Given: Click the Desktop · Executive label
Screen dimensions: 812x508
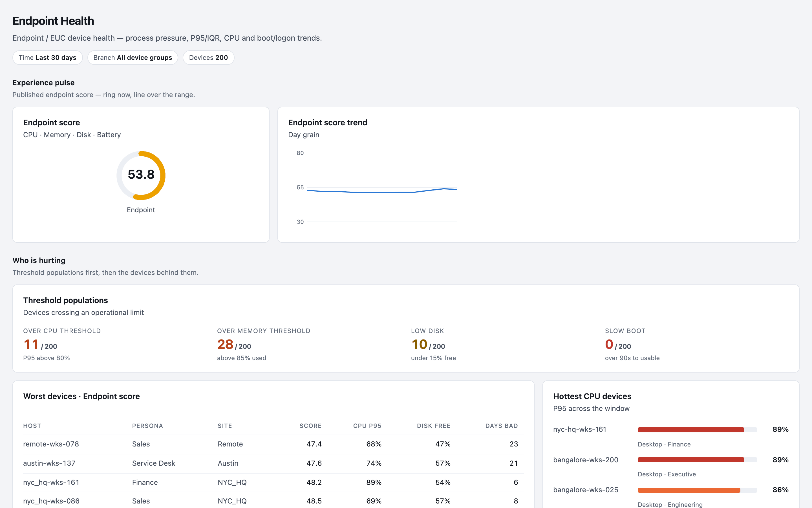Looking at the screenshot, I should tap(667, 474).
